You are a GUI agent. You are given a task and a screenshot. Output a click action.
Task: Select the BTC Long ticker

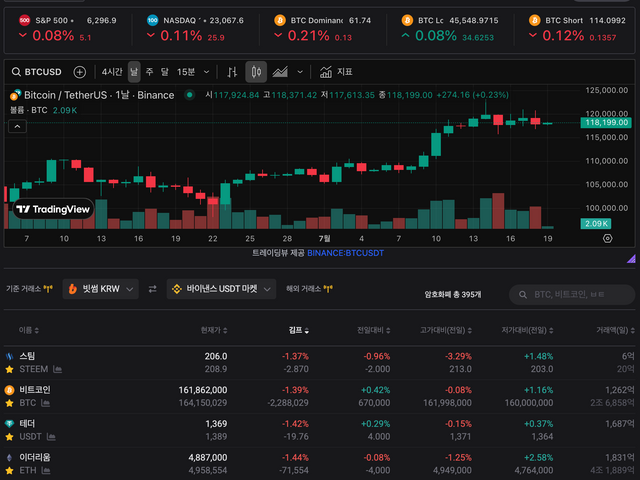(450, 29)
